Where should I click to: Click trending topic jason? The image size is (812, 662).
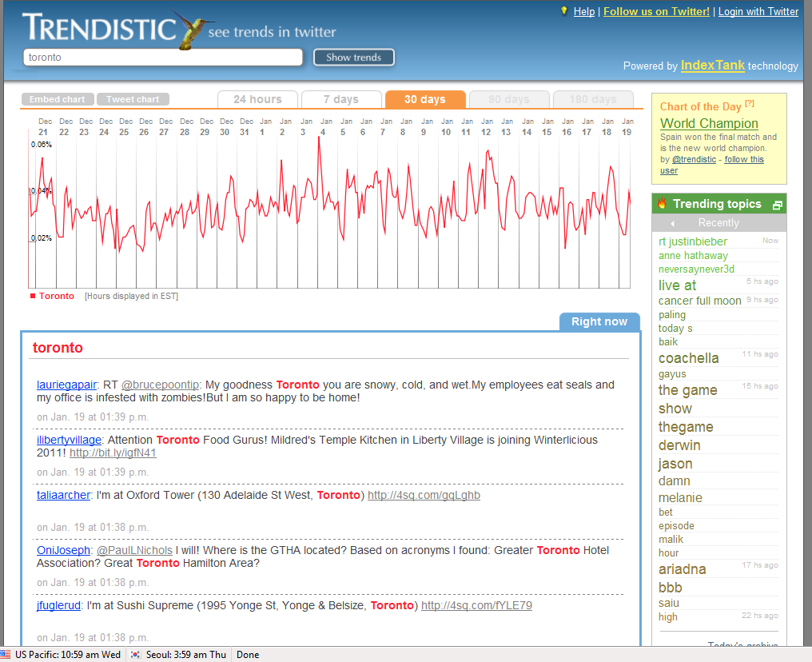coord(675,465)
